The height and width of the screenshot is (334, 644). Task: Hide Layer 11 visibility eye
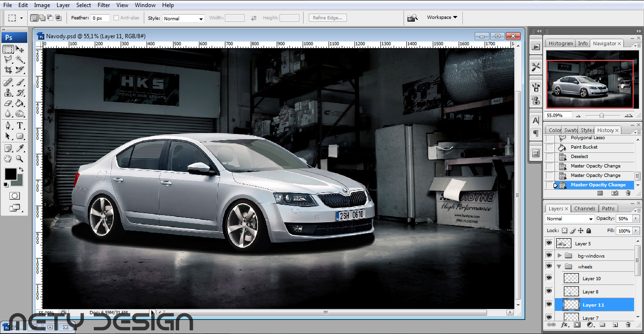pos(549,305)
